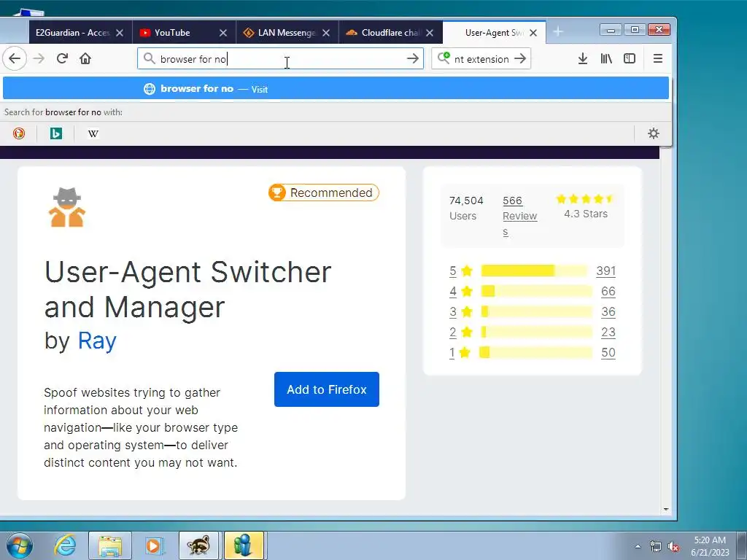Screen dimensions: 747x560
Task: Click the 74,504 Users count
Action: point(466,208)
